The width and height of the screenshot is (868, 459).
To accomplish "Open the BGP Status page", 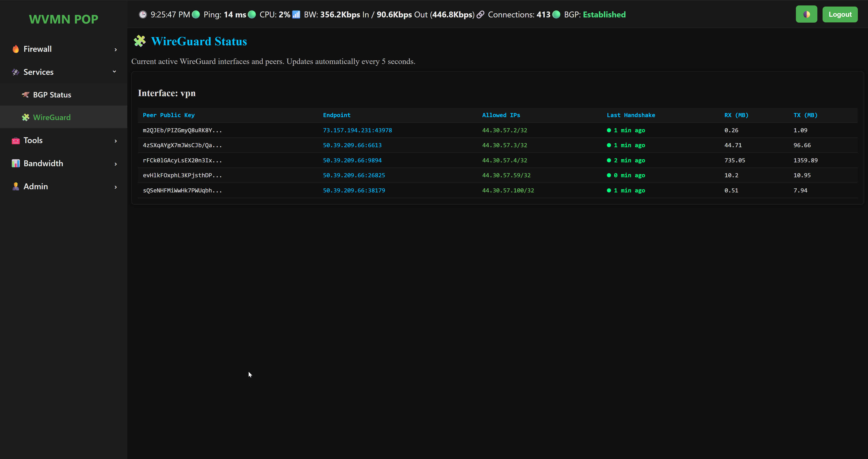I will pos(52,95).
